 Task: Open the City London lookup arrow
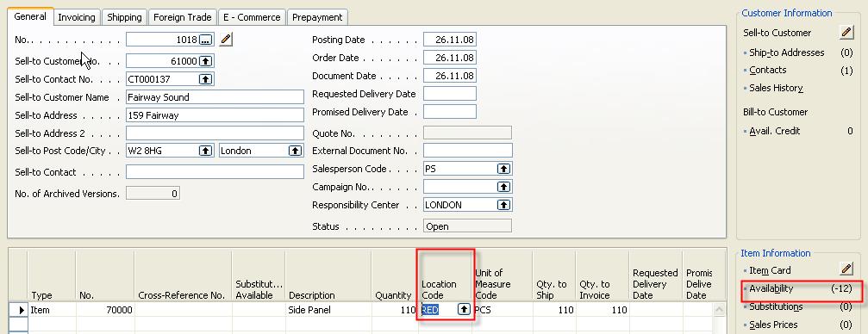tap(295, 151)
